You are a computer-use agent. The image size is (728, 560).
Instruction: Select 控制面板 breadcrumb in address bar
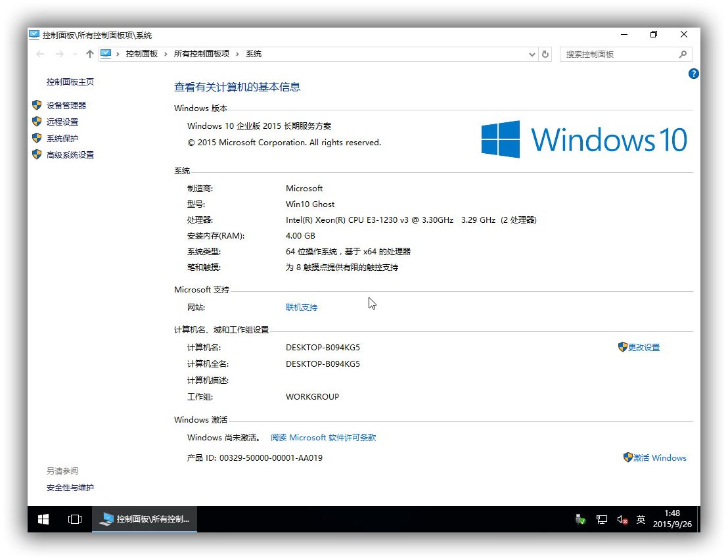142,54
